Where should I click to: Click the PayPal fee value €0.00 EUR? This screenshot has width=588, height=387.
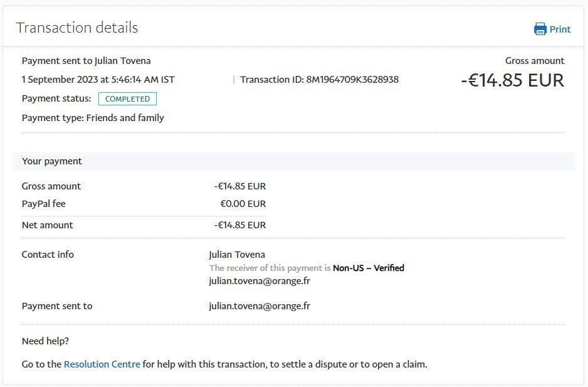click(243, 204)
